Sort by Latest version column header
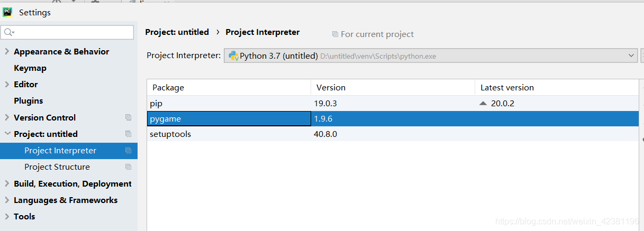Viewport: 644px width, 231px height. click(x=557, y=87)
